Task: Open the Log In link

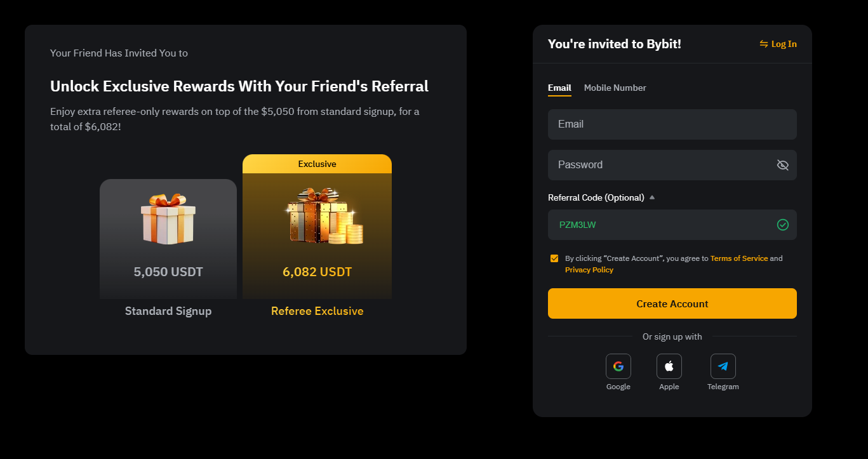Action: click(x=784, y=44)
